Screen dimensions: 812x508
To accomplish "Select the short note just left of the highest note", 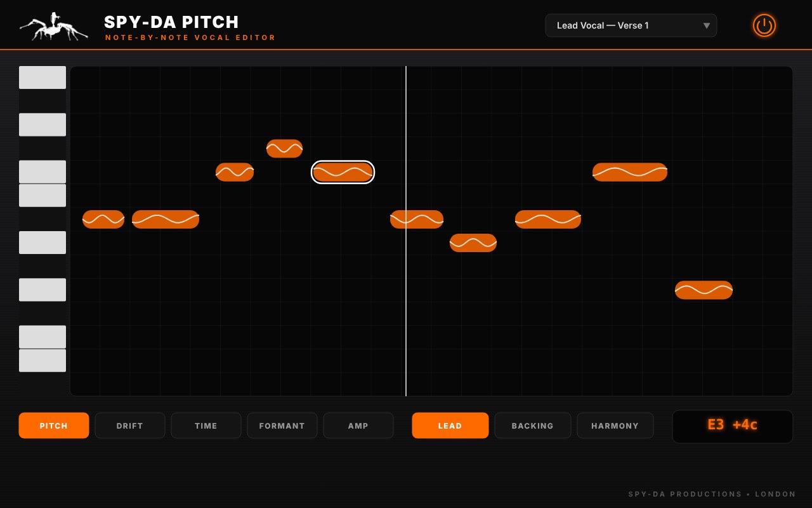I will coord(235,172).
